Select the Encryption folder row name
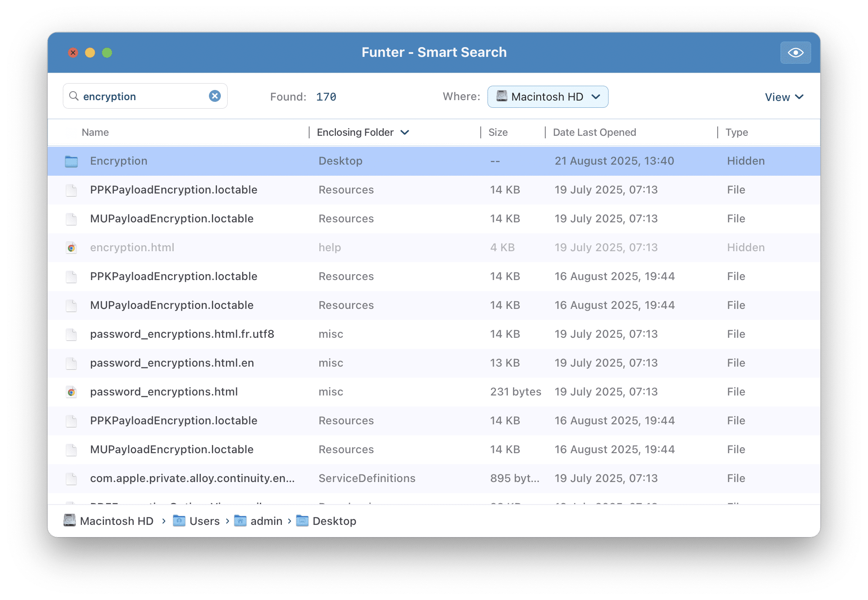The width and height of the screenshot is (868, 600). (x=119, y=161)
